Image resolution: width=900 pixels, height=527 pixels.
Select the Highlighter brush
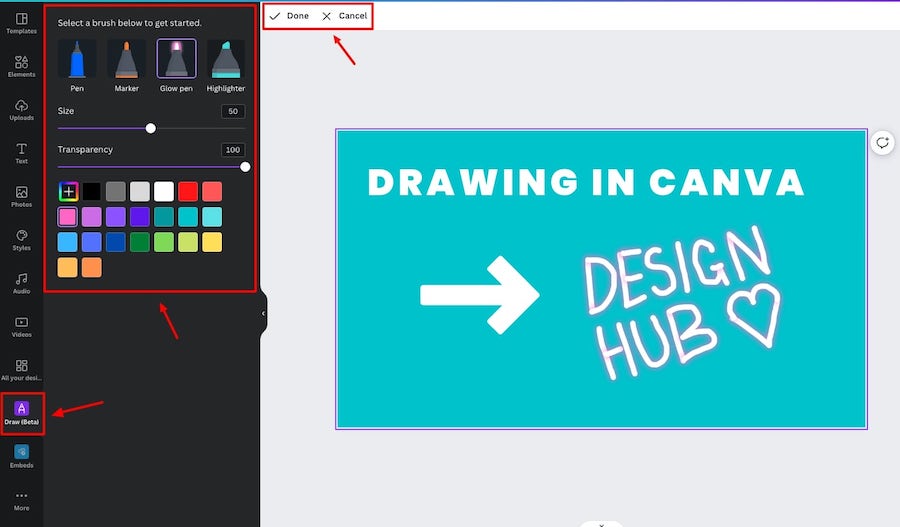[x=226, y=65]
